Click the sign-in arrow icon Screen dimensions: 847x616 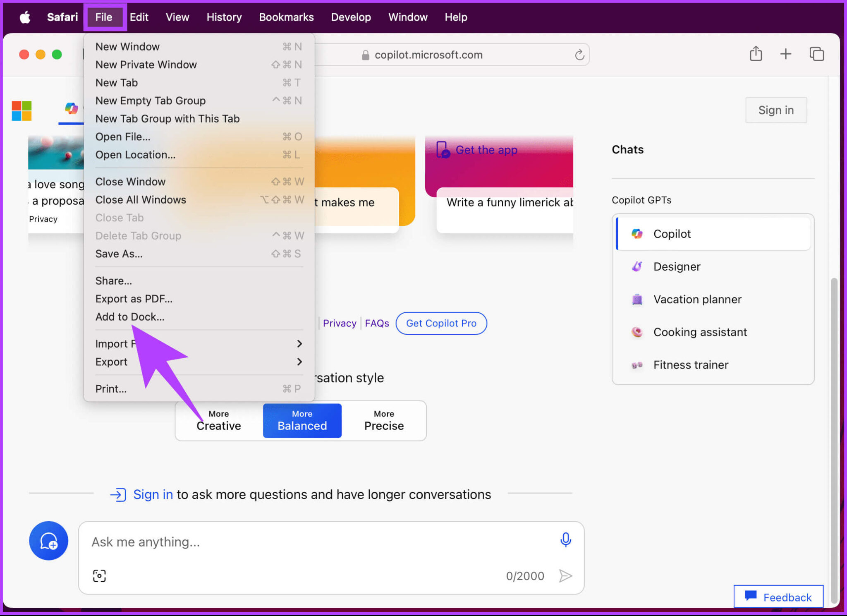(118, 494)
